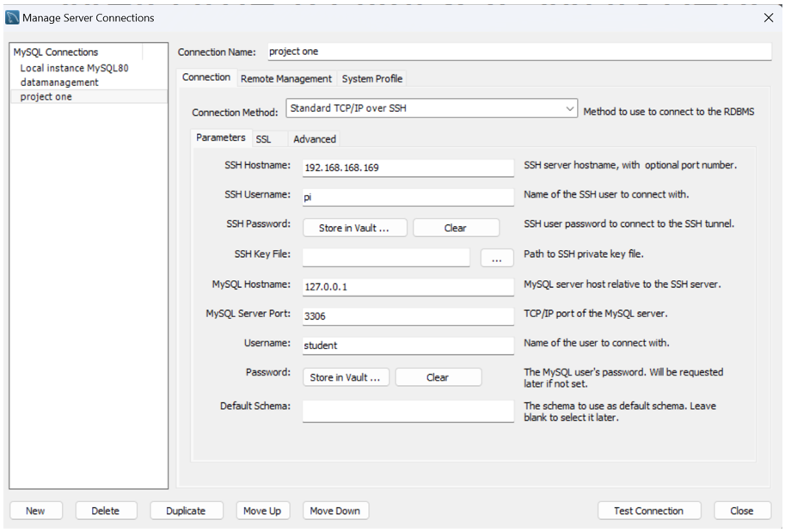Move the selected connection up

point(261,511)
